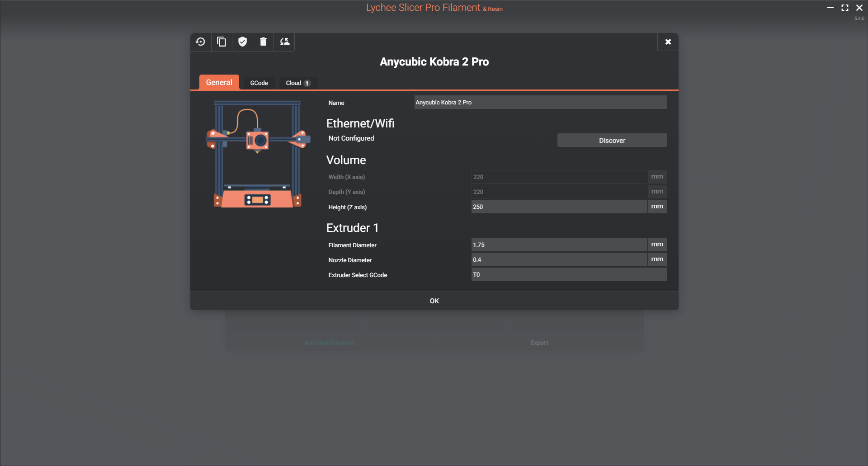Close the printer settings dialog
This screenshot has width=868, height=466.
[668, 42]
